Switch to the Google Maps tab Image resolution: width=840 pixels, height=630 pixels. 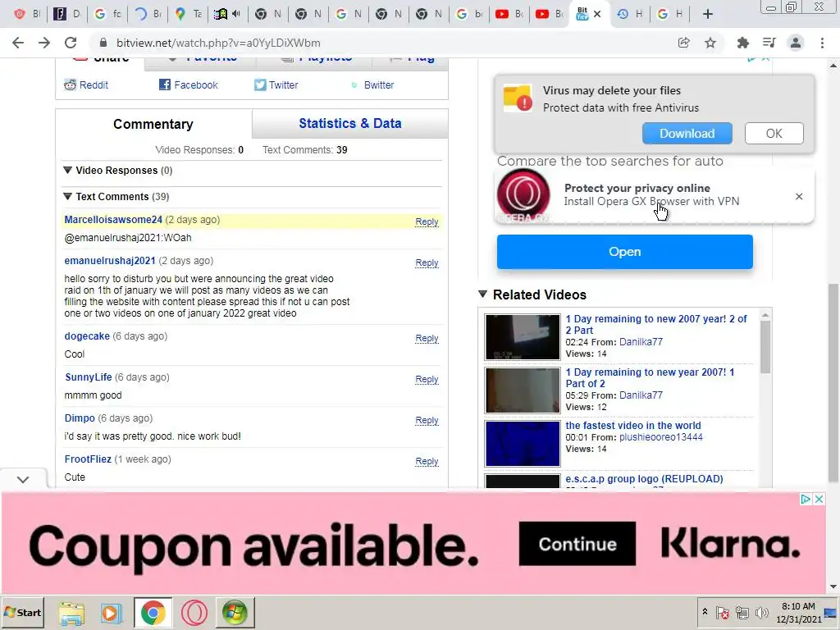pos(188,14)
